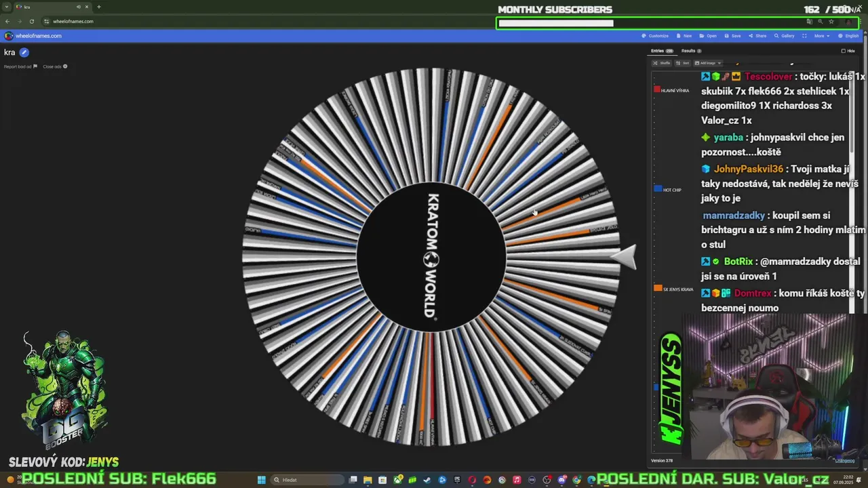Toggle fullscreen mode icon
Viewport: 868px width, 488px height.
804,36
